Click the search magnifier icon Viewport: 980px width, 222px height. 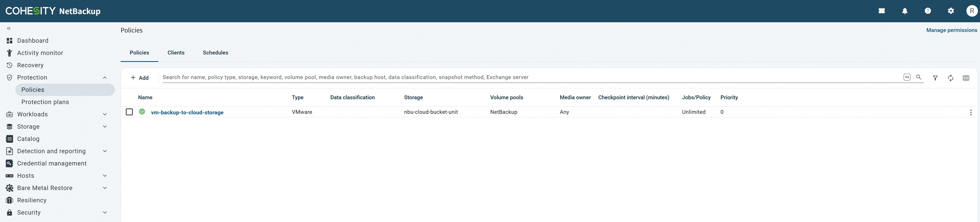[919, 77]
